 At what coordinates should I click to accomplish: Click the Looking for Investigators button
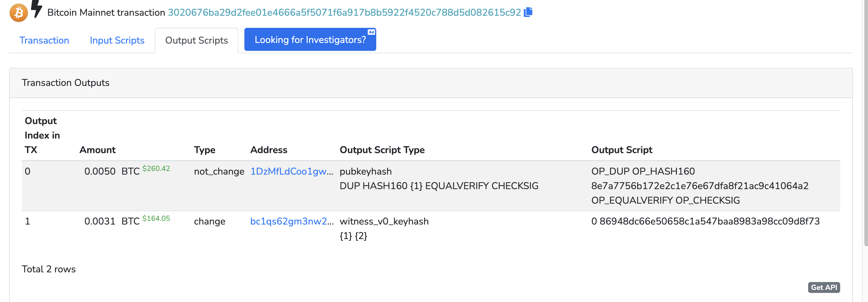coord(310,39)
